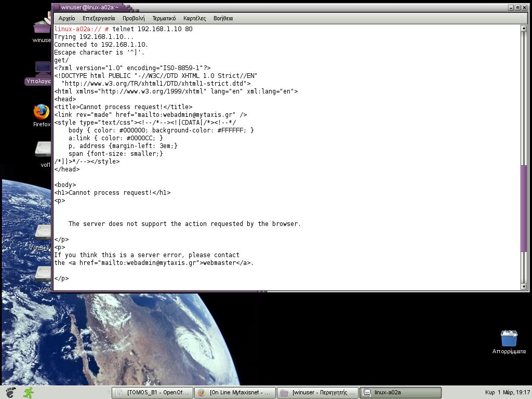
Task: Click the 'a:link { color: #0000CC; }' line
Action: click(116, 138)
